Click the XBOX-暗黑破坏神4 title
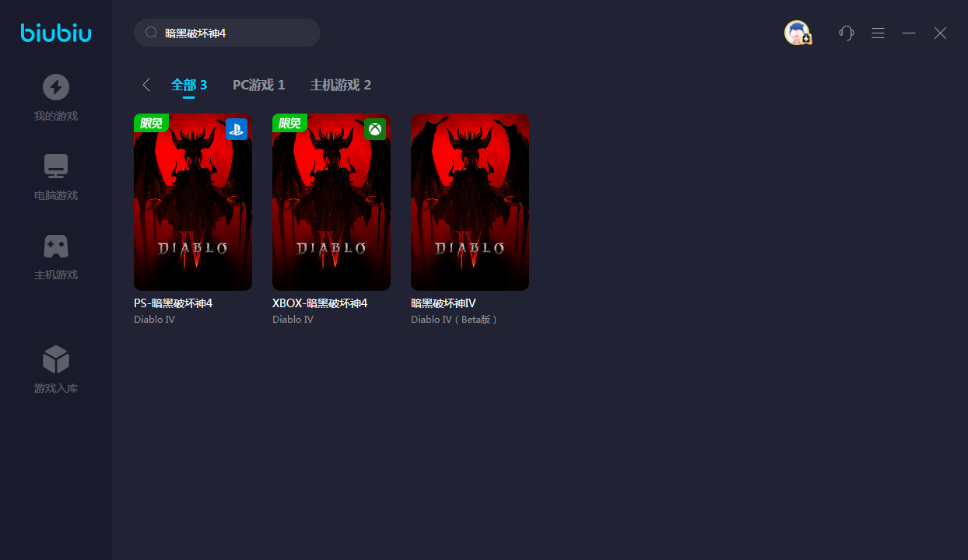The image size is (968, 560). (320, 303)
